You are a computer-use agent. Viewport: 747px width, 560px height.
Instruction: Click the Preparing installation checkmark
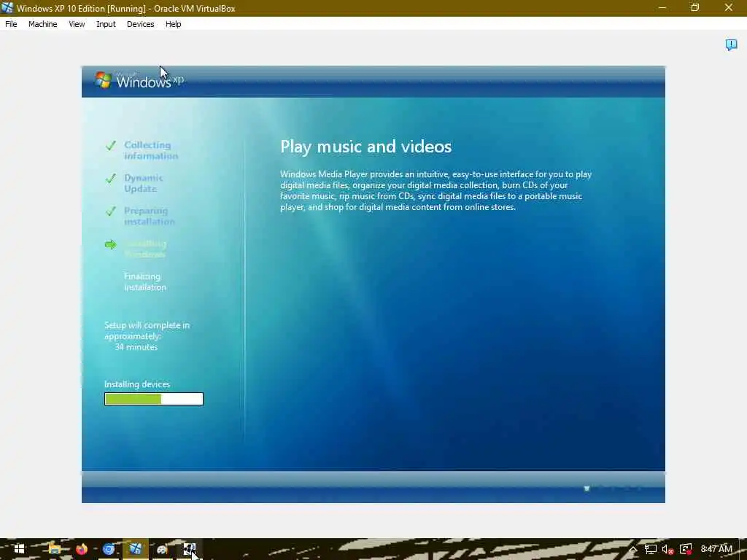coord(111,211)
